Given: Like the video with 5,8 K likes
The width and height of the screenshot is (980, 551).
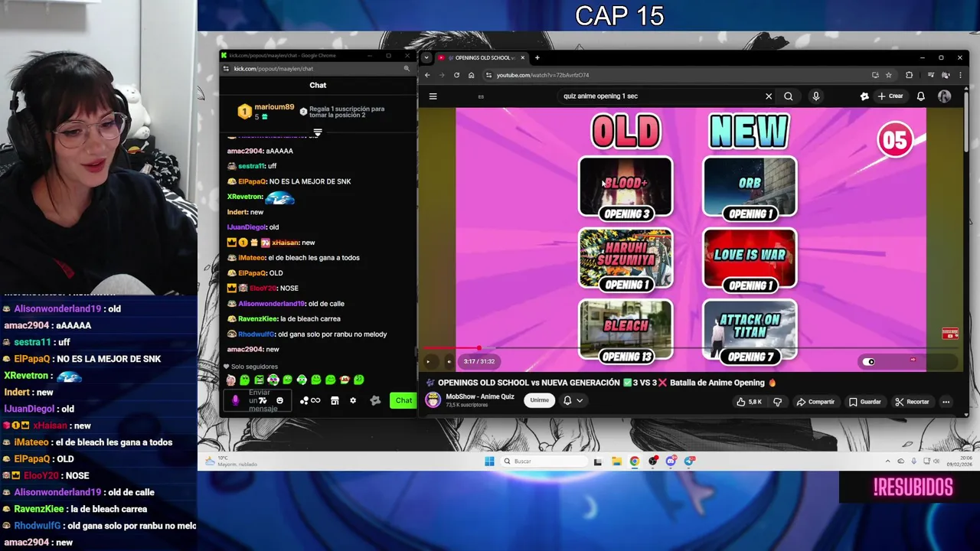Looking at the screenshot, I should (750, 402).
